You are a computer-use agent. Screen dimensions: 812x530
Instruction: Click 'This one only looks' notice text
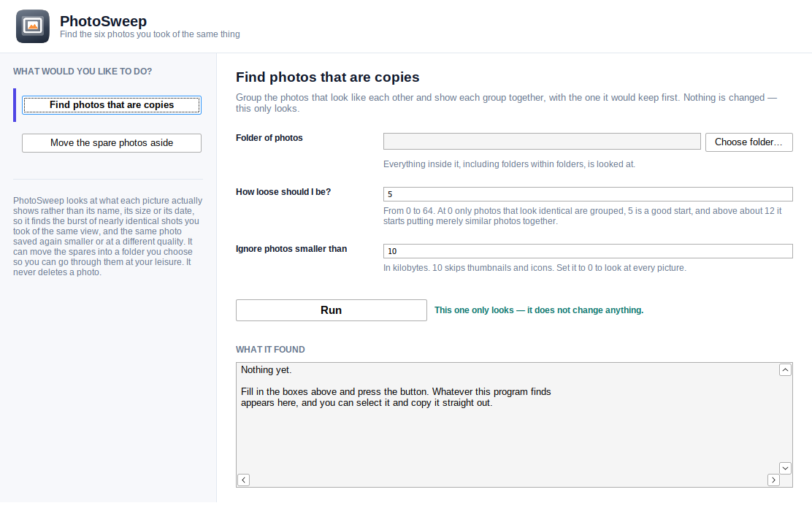[x=539, y=310]
